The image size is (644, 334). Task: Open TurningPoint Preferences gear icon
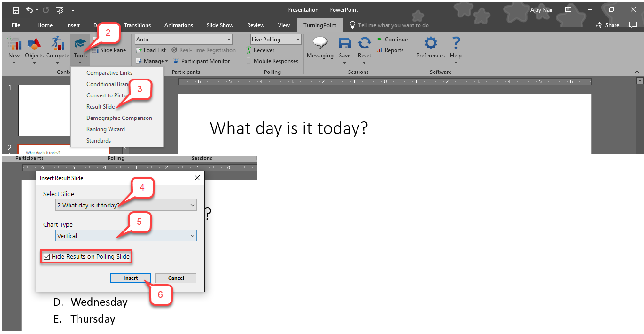(x=430, y=44)
